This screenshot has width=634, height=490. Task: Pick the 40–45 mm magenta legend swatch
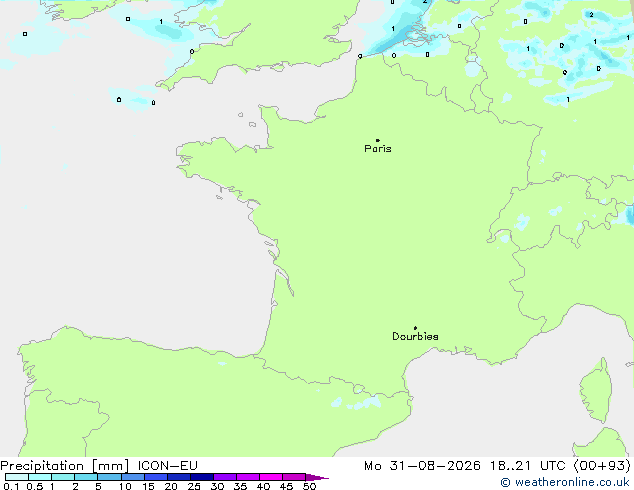(x=271, y=477)
